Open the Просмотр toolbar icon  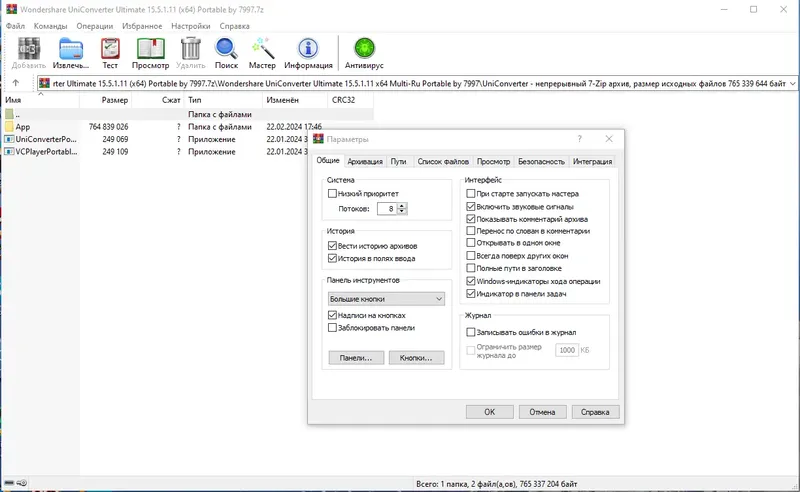tap(151, 49)
